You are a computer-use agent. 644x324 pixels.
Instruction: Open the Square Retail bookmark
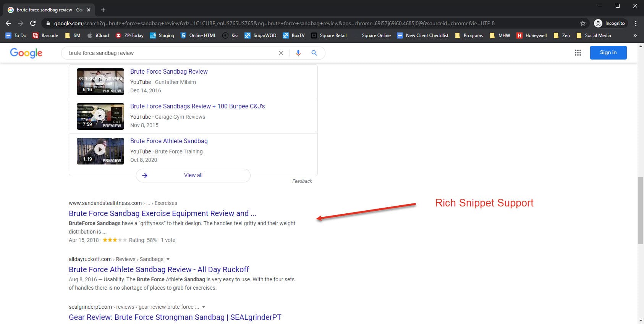click(329, 35)
